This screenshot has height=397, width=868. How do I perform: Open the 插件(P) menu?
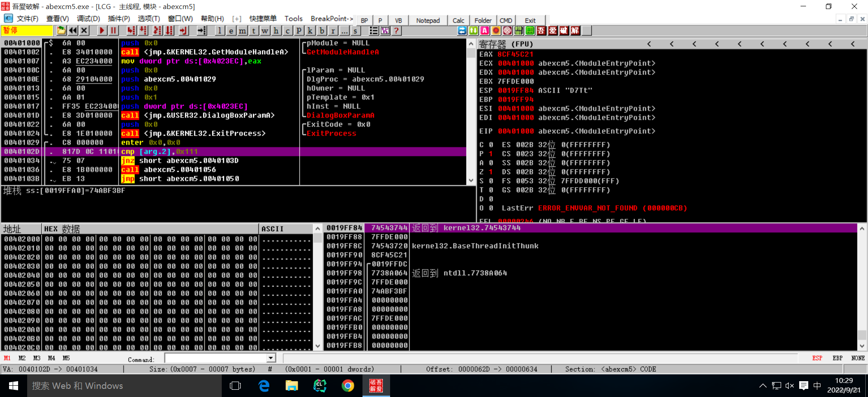pyautogui.click(x=119, y=19)
